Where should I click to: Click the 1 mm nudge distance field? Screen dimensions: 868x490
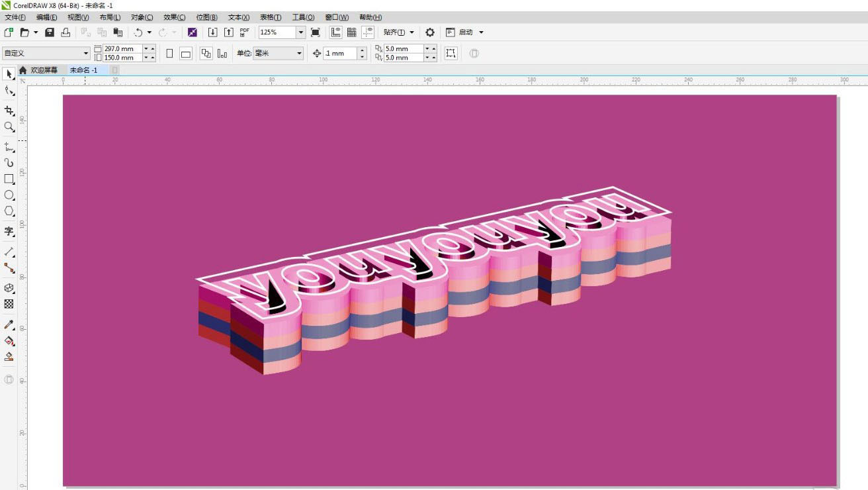pyautogui.click(x=340, y=54)
